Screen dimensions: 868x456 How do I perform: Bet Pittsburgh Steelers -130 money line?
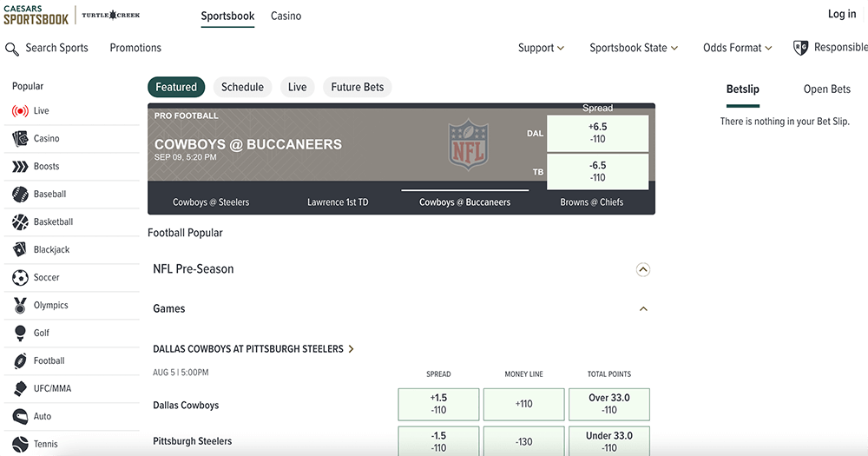(x=523, y=441)
